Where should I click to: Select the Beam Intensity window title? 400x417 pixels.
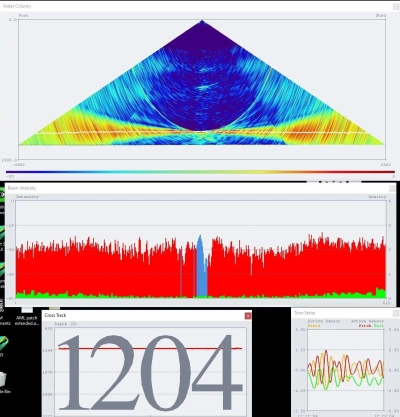click(x=22, y=188)
